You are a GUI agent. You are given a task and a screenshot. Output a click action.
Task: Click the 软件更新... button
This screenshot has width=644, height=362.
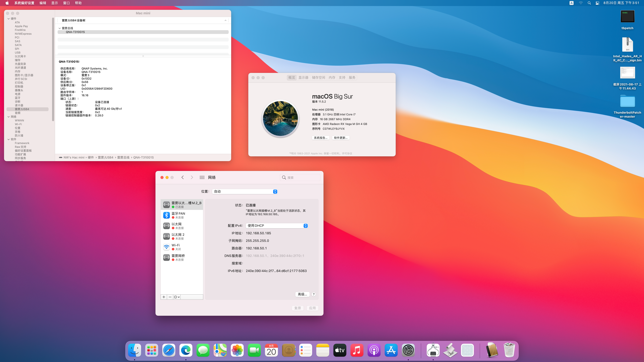[x=340, y=138]
